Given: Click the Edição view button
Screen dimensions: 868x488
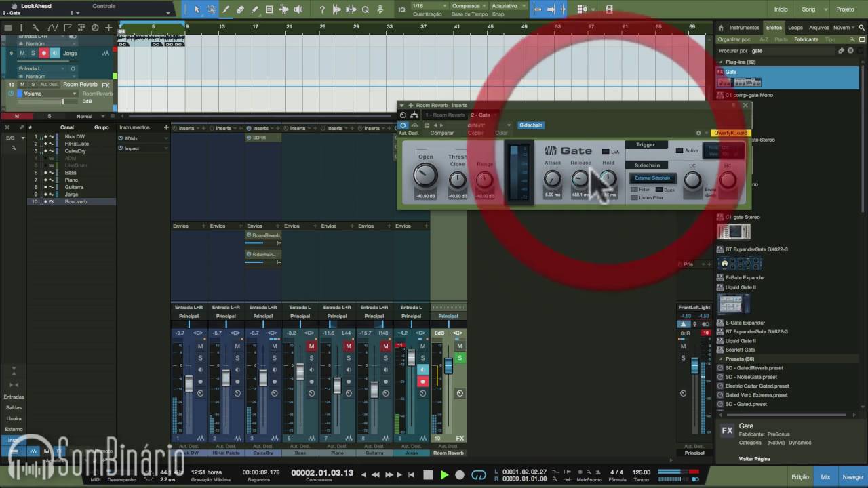Looking at the screenshot, I should point(800,477).
